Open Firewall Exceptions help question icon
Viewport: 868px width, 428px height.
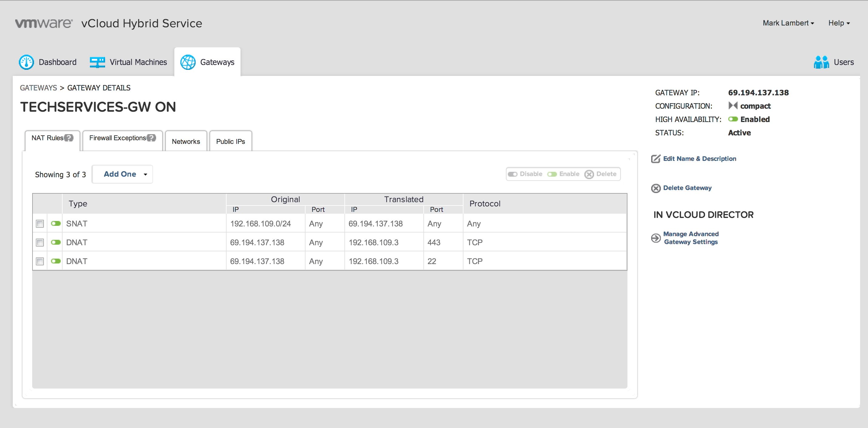pyautogui.click(x=152, y=138)
